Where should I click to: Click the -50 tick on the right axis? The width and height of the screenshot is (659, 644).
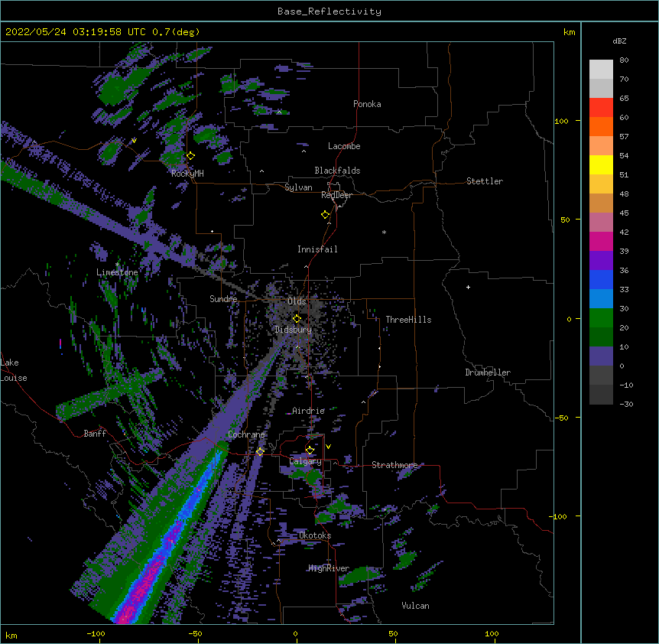pyautogui.click(x=561, y=418)
